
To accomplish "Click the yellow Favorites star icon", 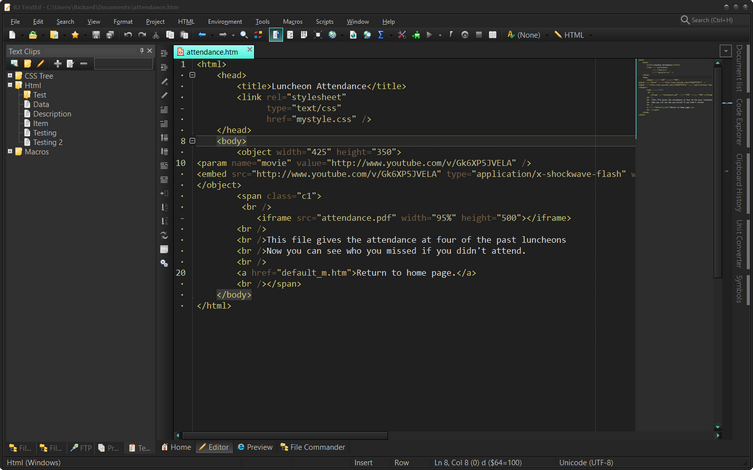I will pos(74,35).
